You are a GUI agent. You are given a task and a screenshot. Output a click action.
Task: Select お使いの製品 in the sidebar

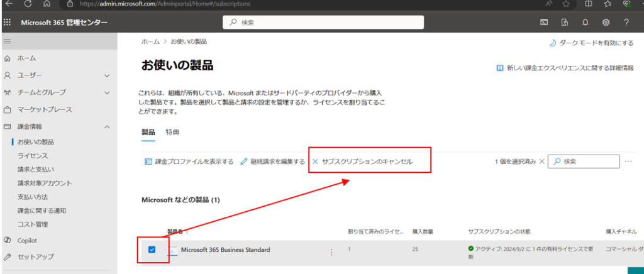pyautogui.click(x=36, y=142)
